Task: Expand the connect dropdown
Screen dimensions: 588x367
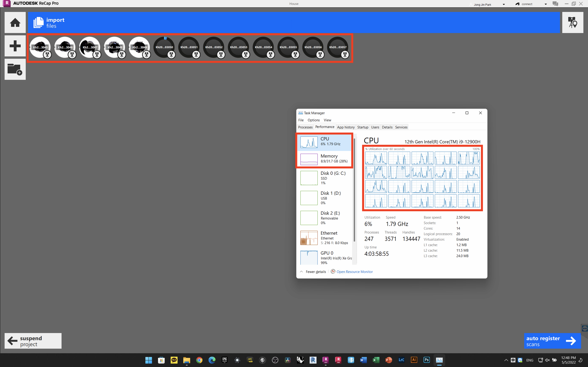Action: click(x=546, y=4)
